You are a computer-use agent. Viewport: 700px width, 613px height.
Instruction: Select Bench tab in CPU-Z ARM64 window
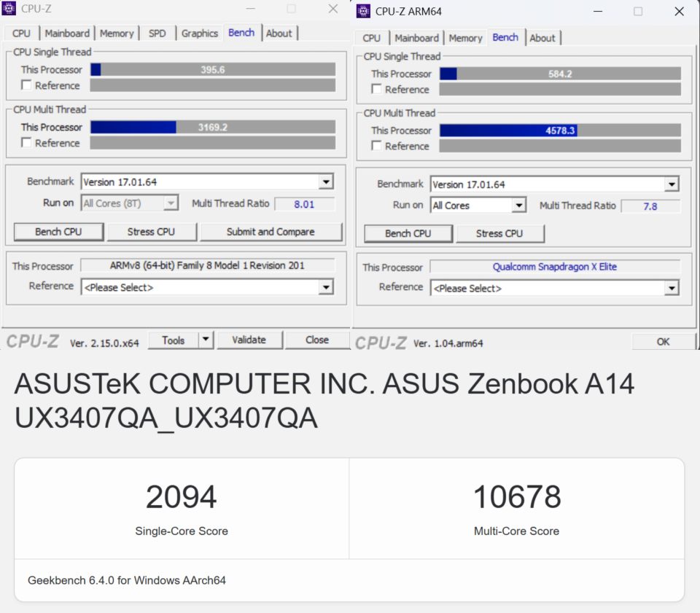pos(505,37)
